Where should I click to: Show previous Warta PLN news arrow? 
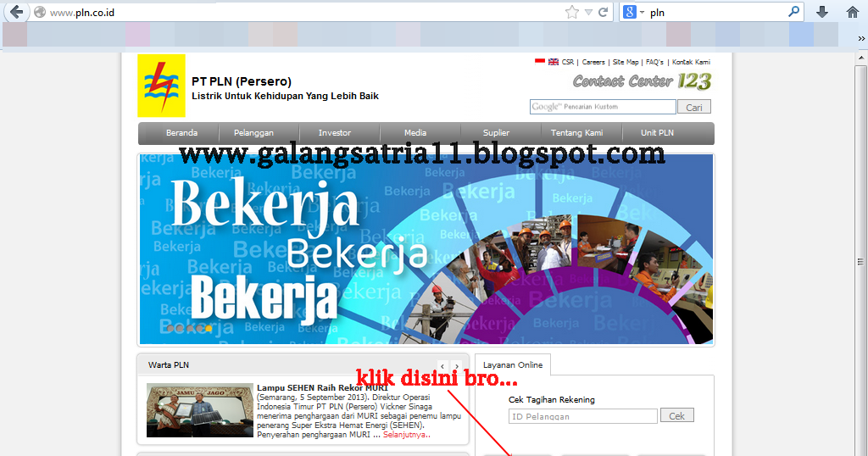pos(442,366)
